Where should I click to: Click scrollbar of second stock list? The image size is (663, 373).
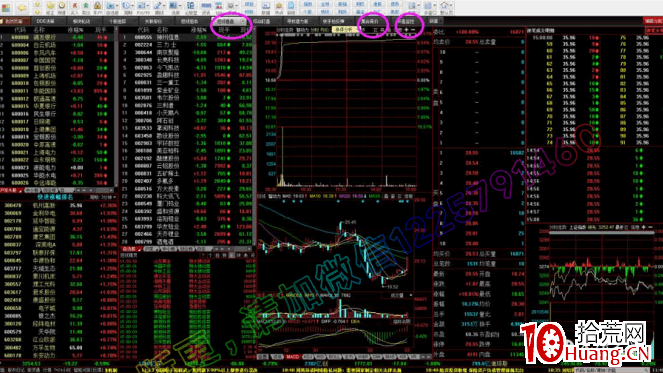(x=255, y=135)
